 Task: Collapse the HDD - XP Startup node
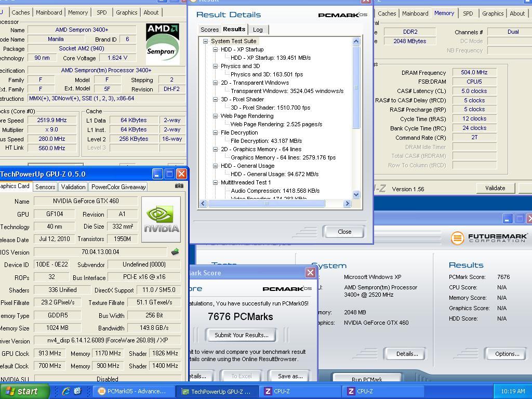(215, 49)
